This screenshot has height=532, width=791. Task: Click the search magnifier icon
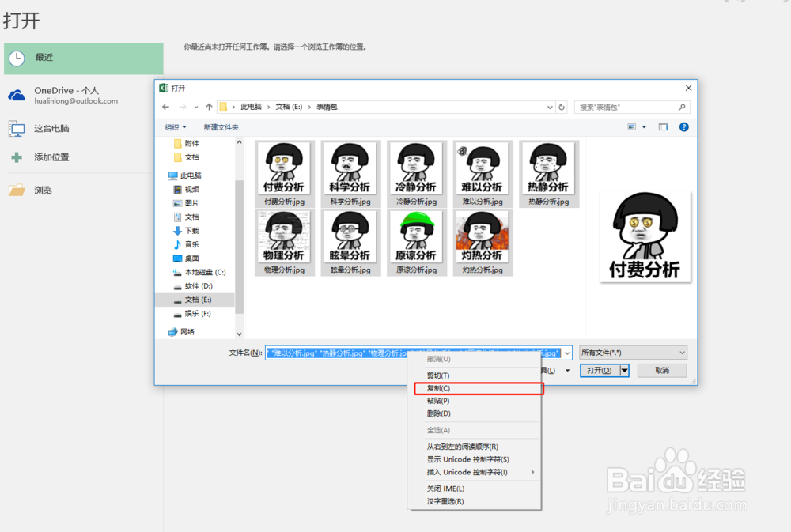pyautogui.click(x=682, y=107)
